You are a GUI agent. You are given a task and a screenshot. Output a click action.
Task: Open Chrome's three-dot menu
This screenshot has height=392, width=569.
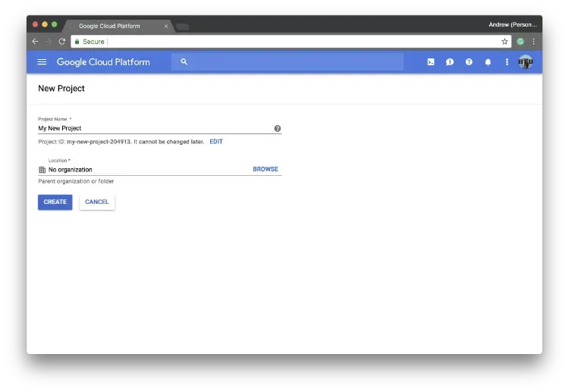click(x=533, y=42)
